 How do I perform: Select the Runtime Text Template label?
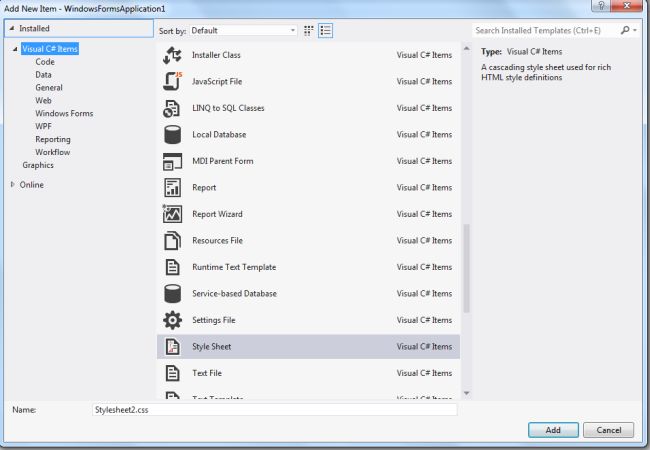(x=234, y=267)
